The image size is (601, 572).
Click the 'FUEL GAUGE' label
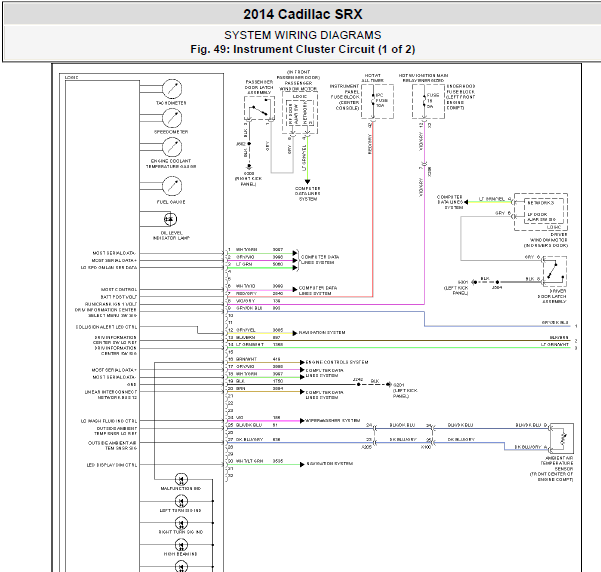click(171, 202)
